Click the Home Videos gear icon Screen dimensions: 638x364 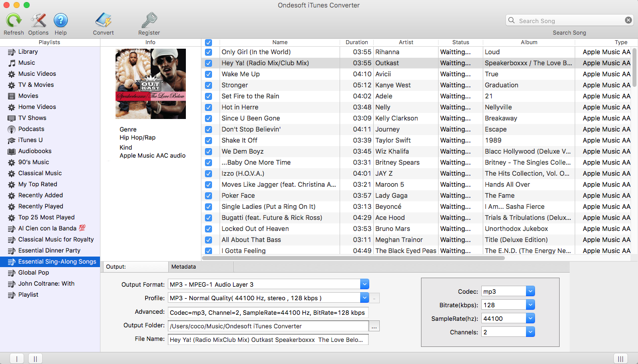point(12,107)
